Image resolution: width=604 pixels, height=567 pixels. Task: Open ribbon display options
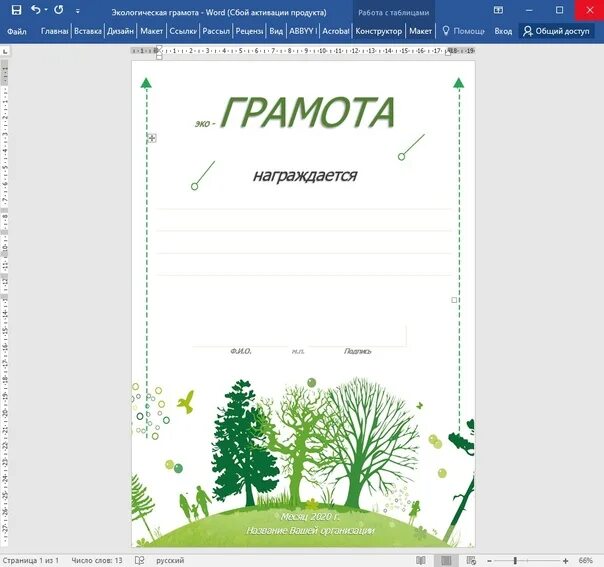(498, 10)
